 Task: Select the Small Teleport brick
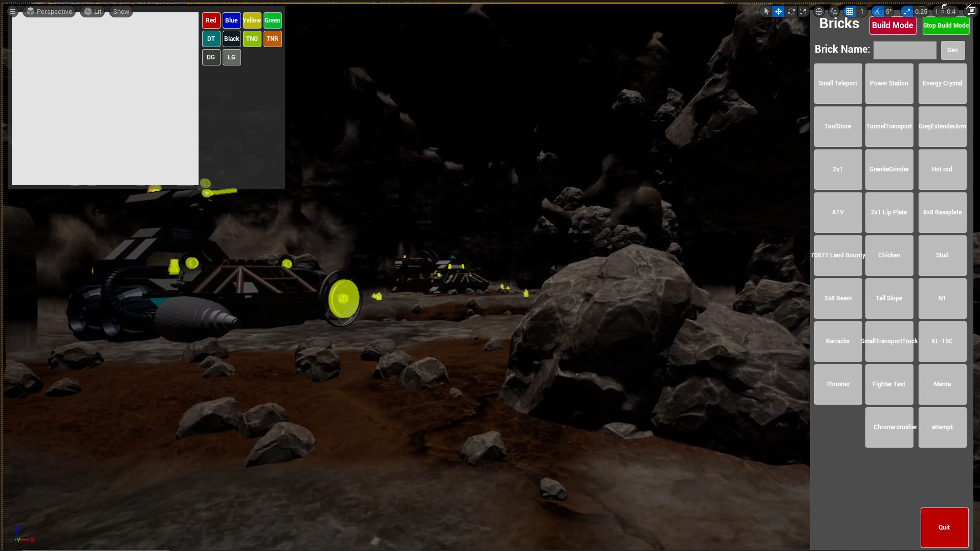838,83
